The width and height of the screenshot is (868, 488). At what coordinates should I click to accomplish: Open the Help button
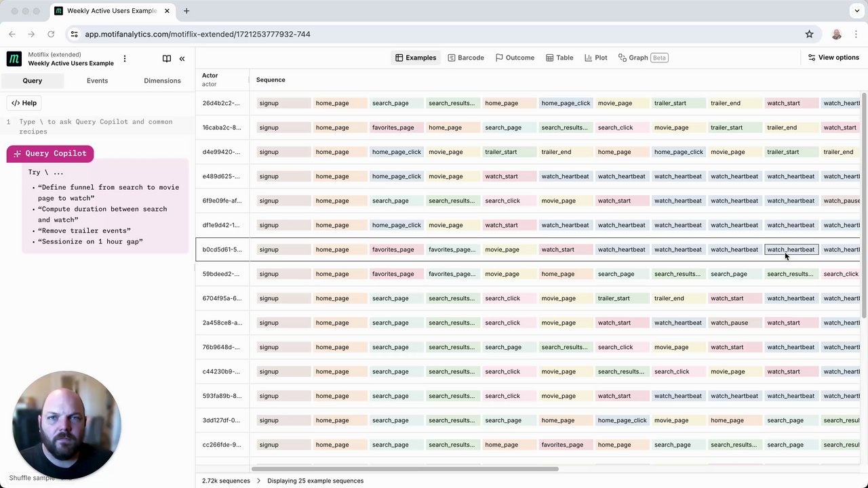[x=24, y=103]
